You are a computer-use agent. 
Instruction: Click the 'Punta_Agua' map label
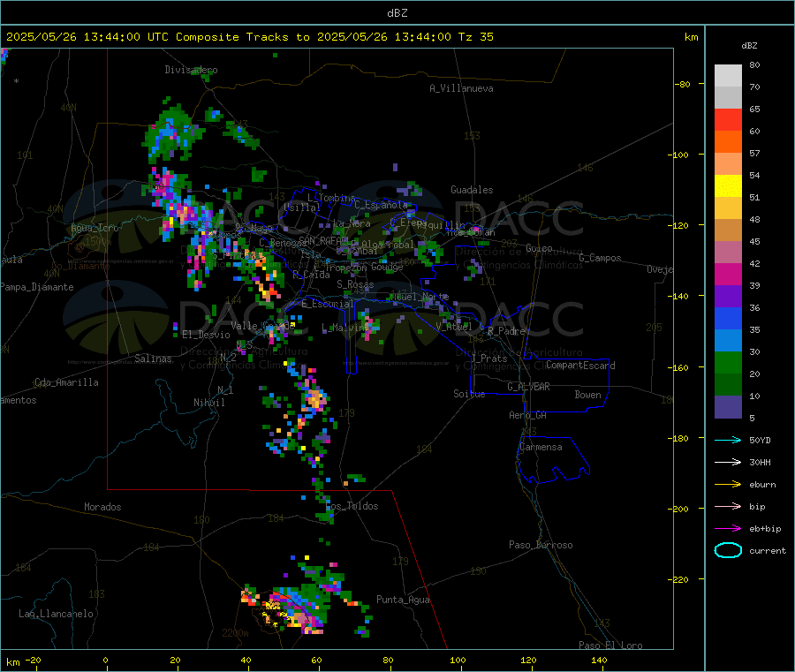(403, 600)
